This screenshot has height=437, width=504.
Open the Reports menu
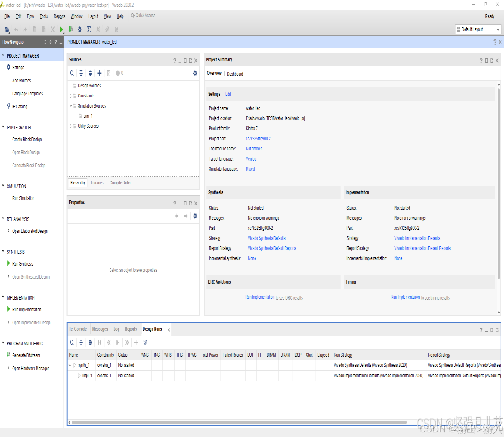click(x=59, y=16)
